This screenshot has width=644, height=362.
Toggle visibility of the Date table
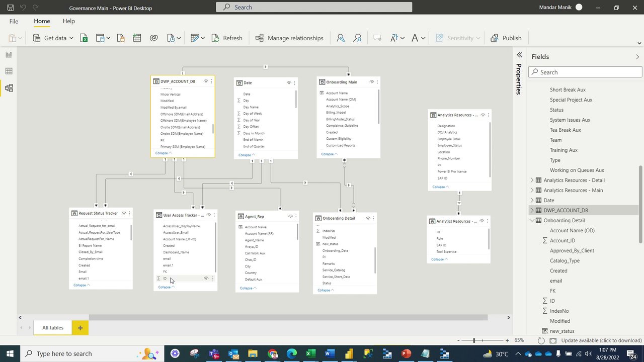289,83
